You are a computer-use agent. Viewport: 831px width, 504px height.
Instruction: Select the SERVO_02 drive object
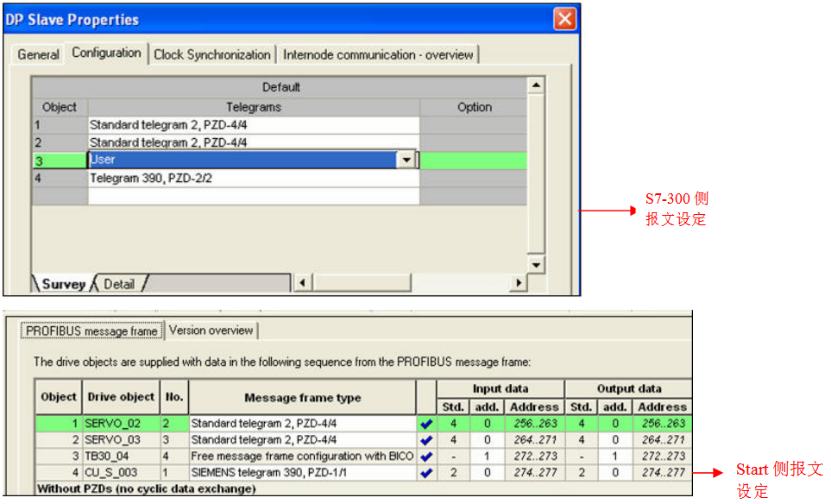click(121, 424)
